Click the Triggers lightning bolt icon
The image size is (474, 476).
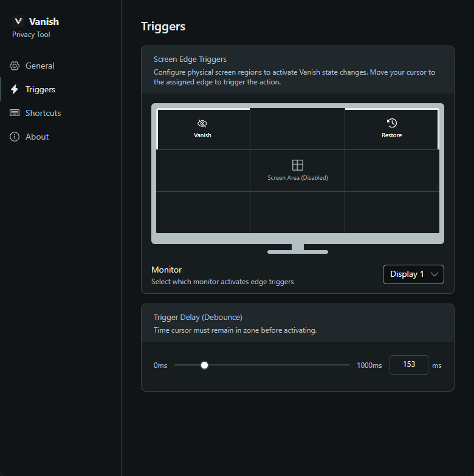[x=15, y=89]
